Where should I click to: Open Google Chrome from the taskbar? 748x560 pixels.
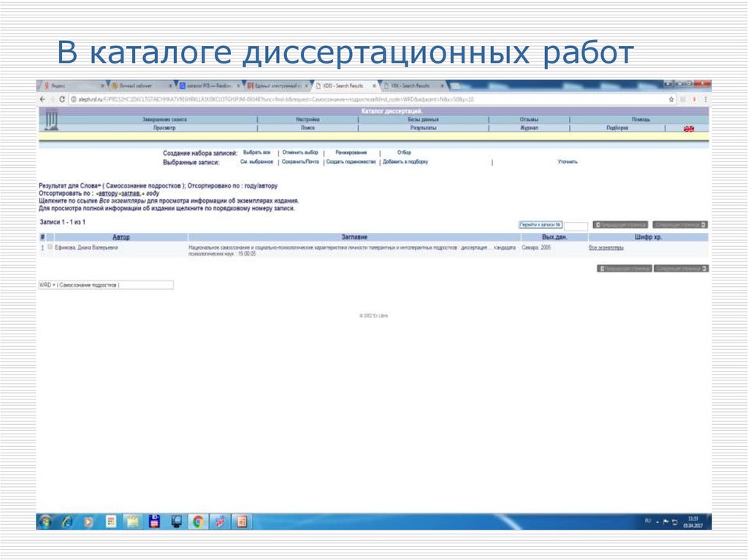[x=197, y=522]
